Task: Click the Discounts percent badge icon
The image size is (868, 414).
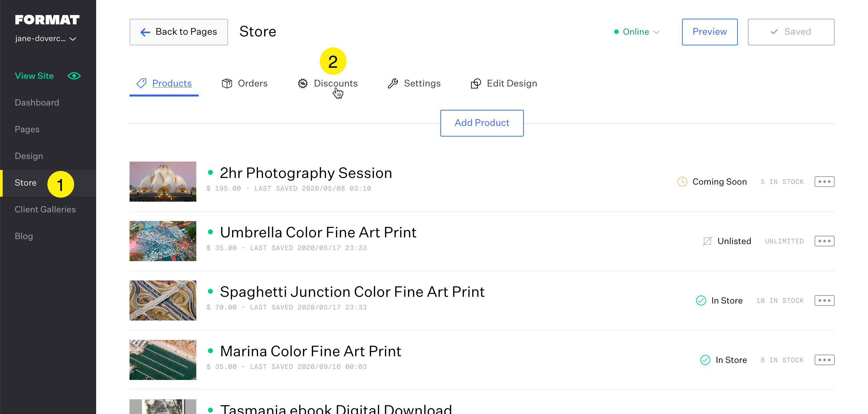Action: point(302,83)
